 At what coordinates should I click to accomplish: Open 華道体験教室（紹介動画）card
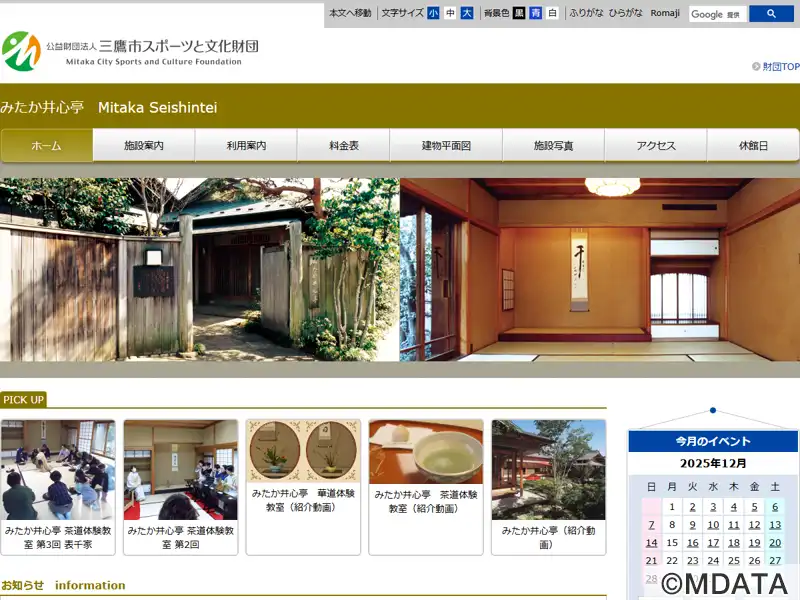point(303,487)
